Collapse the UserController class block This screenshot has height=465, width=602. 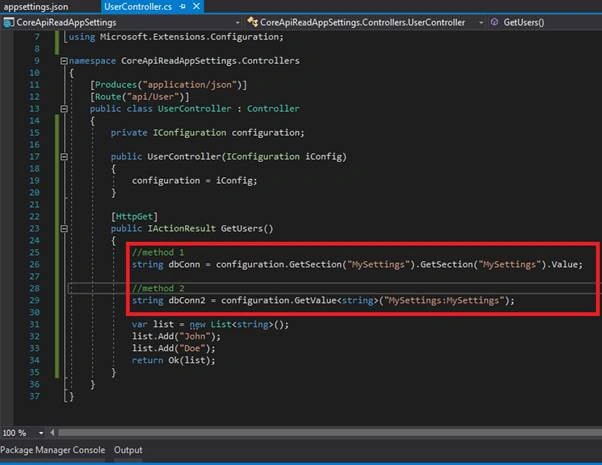[x=64, y=109]
